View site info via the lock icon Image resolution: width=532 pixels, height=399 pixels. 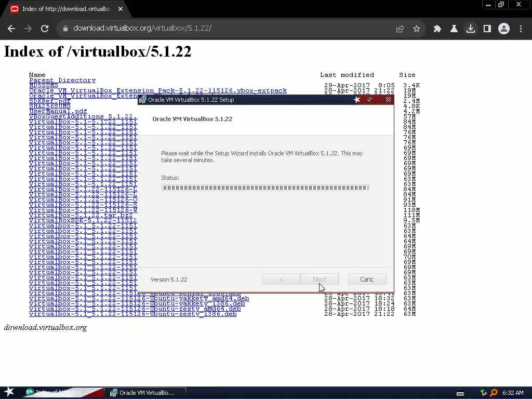65,29
